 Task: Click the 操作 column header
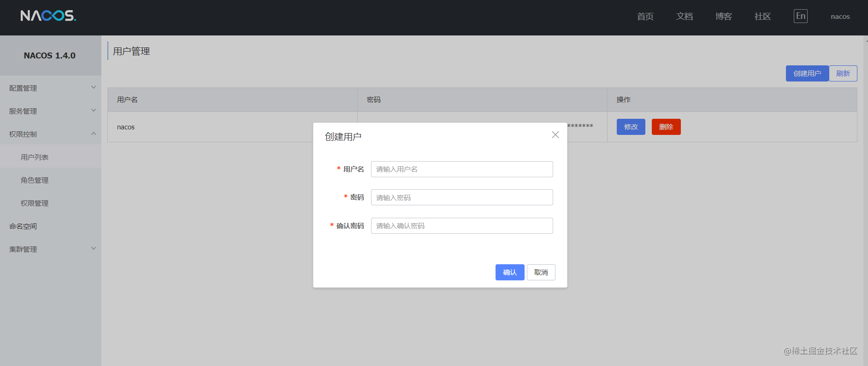pyautogui.click(x=732, y=99)
